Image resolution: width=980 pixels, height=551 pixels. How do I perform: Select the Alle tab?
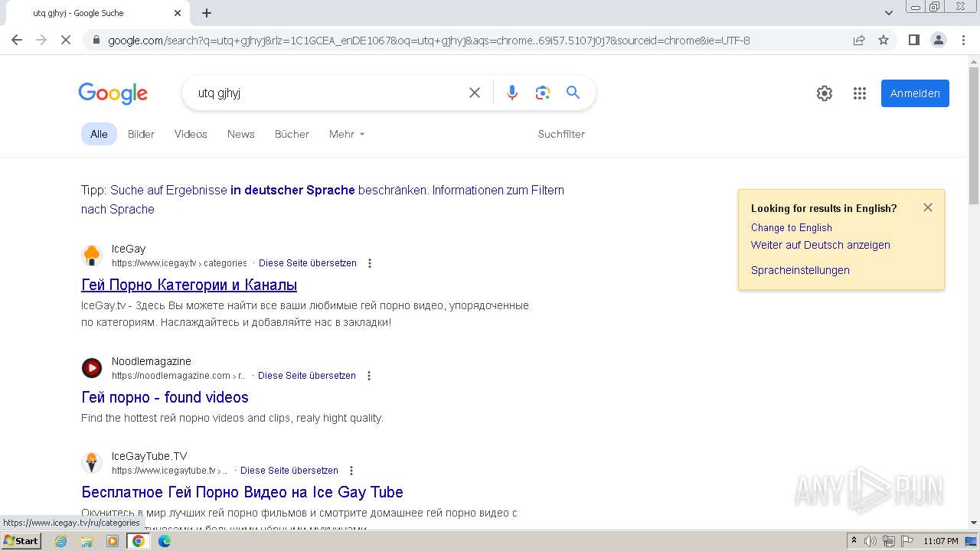[x=99, y=134]
